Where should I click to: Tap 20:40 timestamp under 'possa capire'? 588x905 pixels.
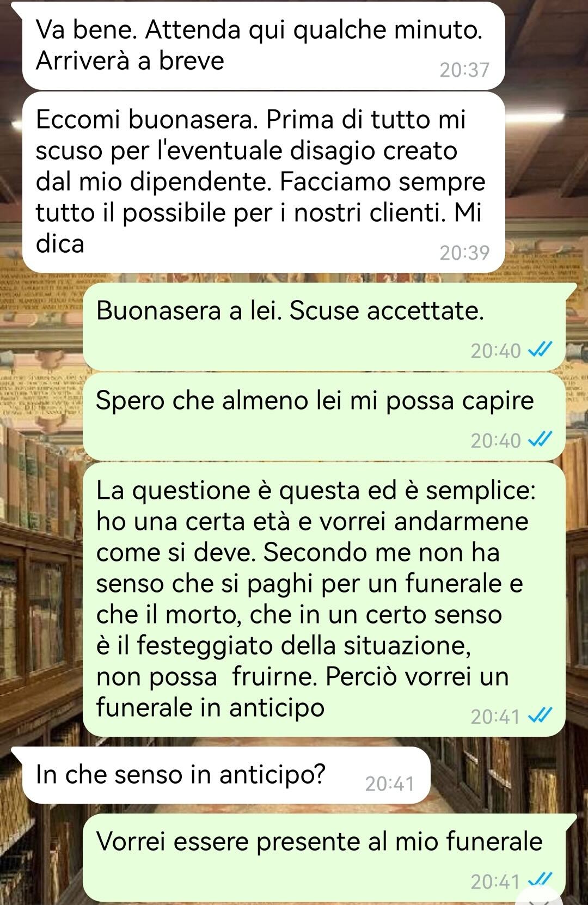[495, 440]
